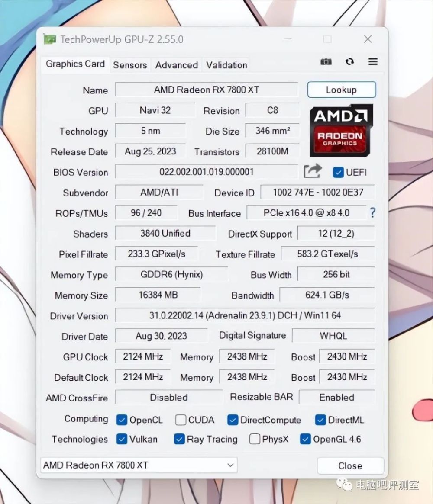The image size is (433, 504).
Task: Click the Default Clock field 2124 MHz
Action: 143,377
